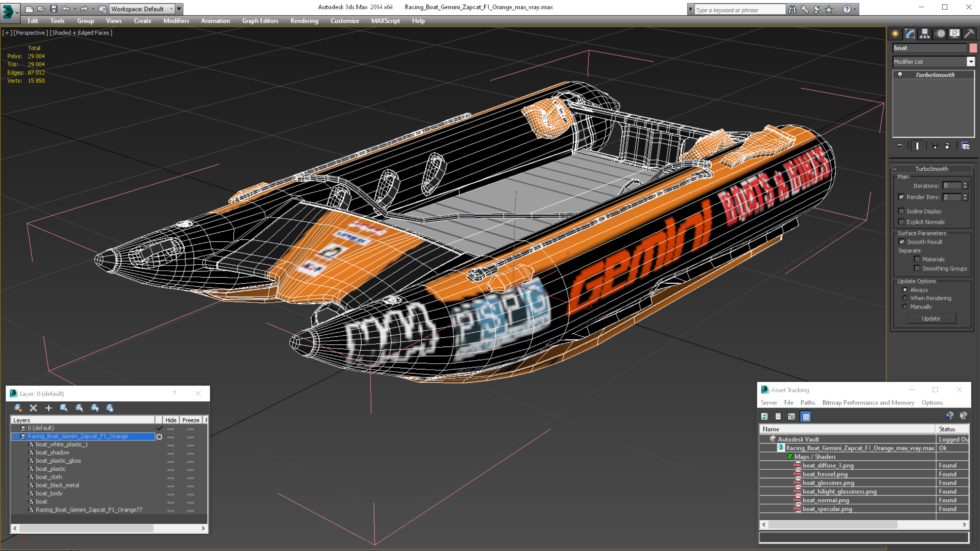Click the New Scene icon

coord(29,9)
